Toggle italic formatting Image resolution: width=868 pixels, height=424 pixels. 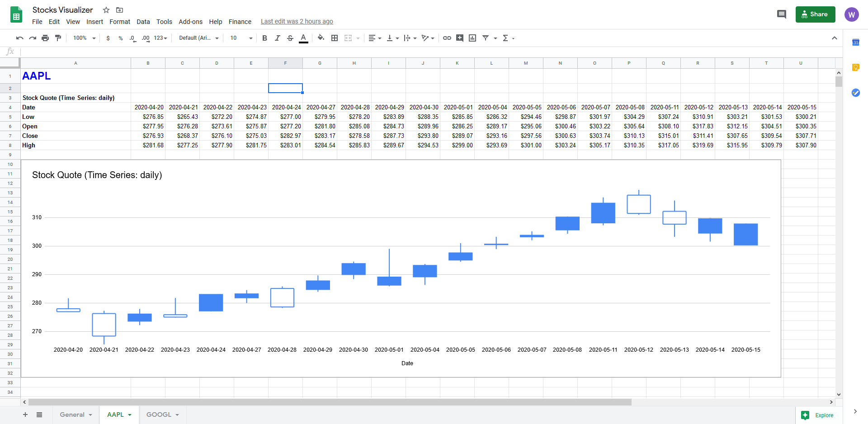click(x=278, y=38)
